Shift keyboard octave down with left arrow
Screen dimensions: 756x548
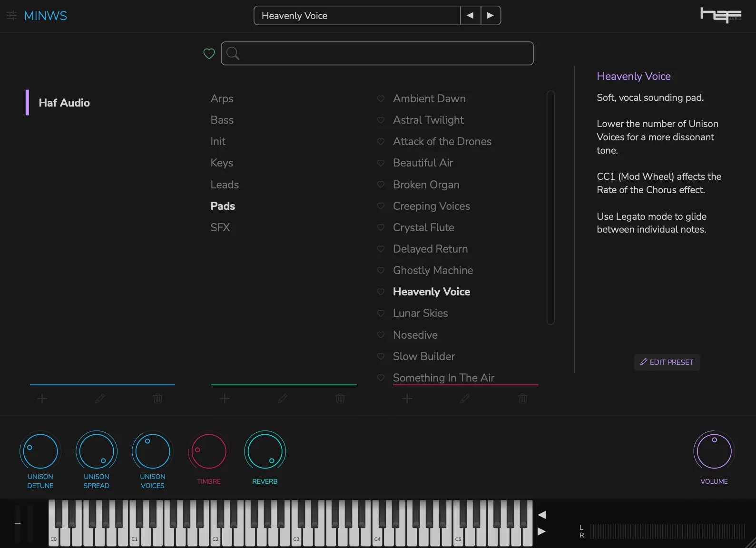[541, 515]
